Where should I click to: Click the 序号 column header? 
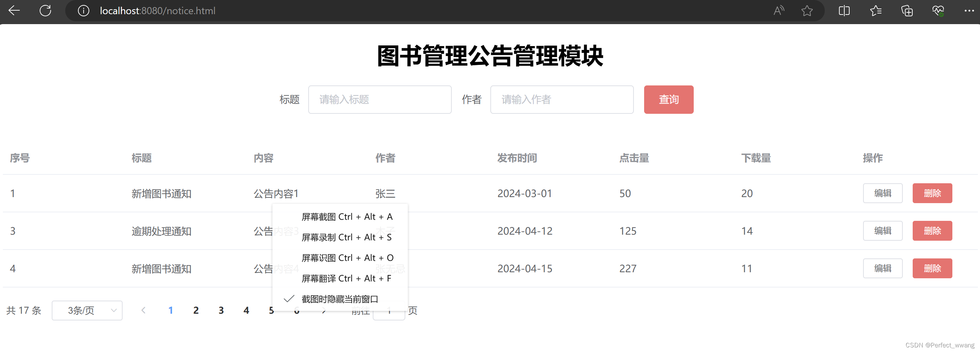[20, 158]
